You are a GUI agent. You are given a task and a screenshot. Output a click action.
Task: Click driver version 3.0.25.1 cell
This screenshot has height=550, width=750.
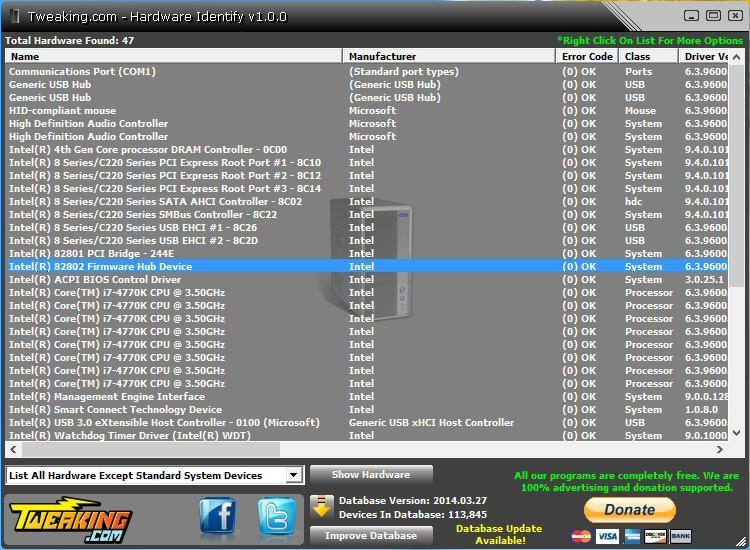[705, 279]
